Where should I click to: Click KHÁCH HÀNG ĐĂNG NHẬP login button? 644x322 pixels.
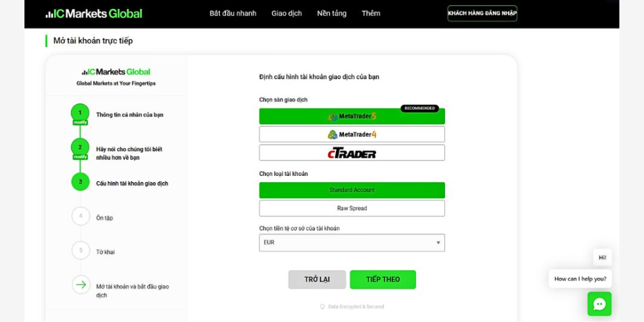pyautogui.click(x=482, y=14)
